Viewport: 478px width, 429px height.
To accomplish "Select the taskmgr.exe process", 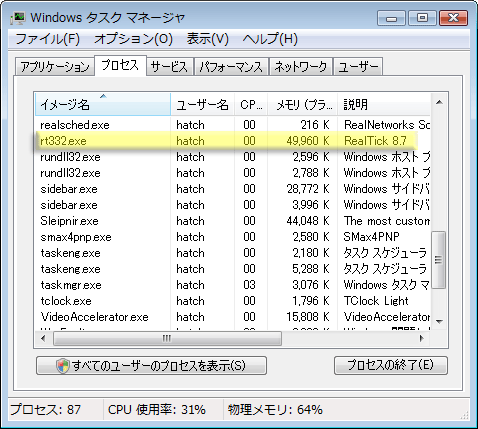I will pyautogui.click(x=233, y=285).
